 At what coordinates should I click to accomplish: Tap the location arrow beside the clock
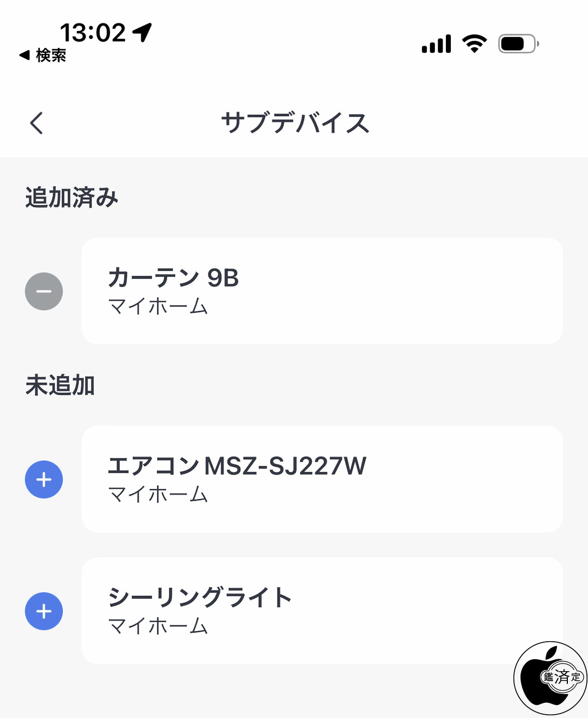143,32
